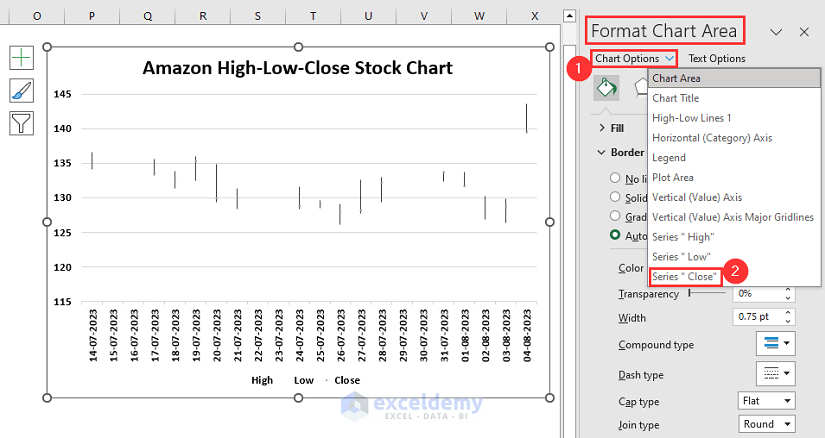Choose Chart Area from the list
825x438 pixels.
coord(734,78)
